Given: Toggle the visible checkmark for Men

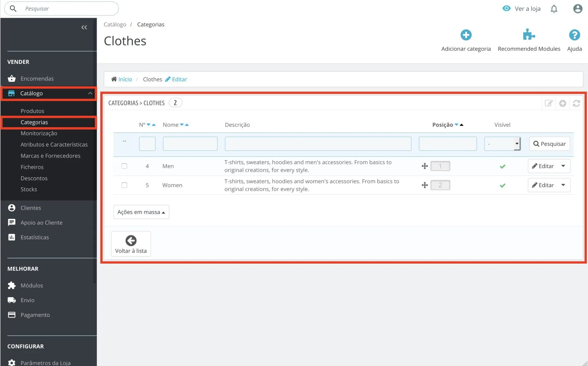Looking at the screenshot, I should 502,166.
